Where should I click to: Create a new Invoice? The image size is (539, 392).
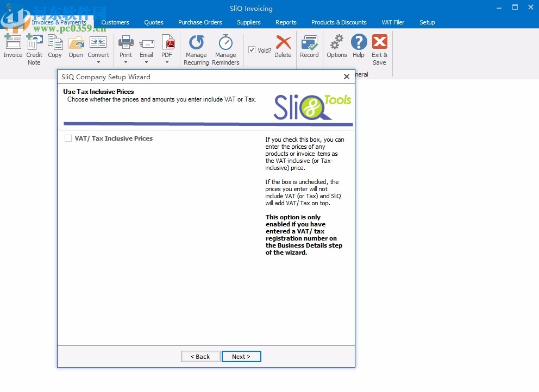click(12, 48)
